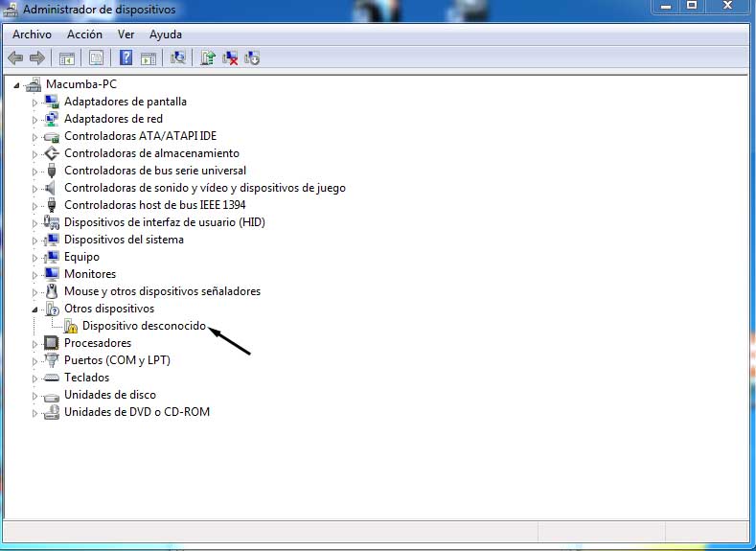Select Unidades de disco label
This screenshot has height=551, width=756.
tap(110, 395)
